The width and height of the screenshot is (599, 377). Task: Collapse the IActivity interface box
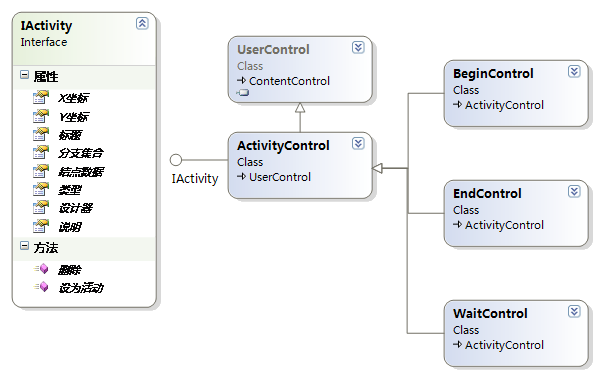click(x=142, y=24)
